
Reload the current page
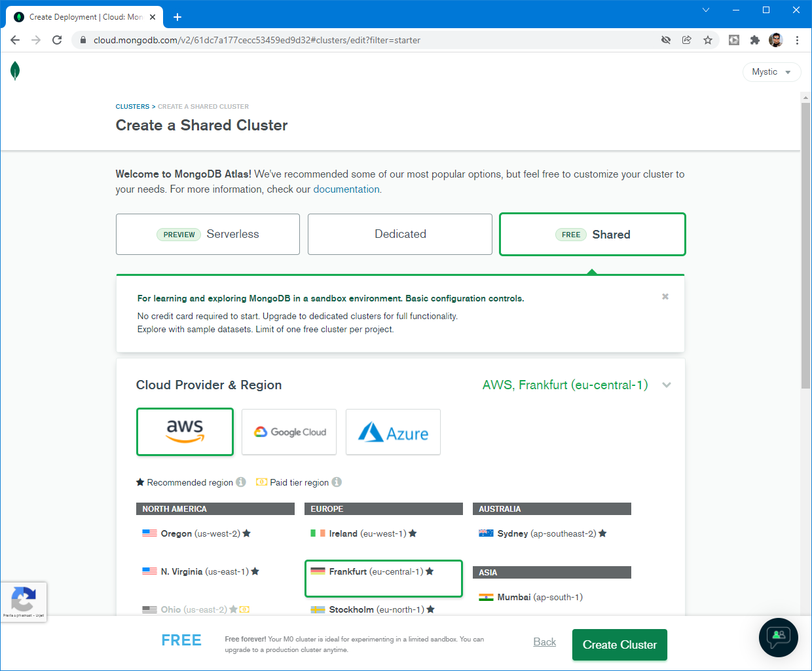(x=57, y=40)
